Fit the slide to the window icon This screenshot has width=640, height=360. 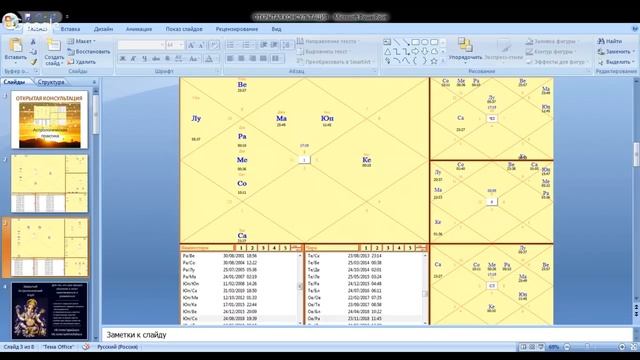click(x=634, y=347)
